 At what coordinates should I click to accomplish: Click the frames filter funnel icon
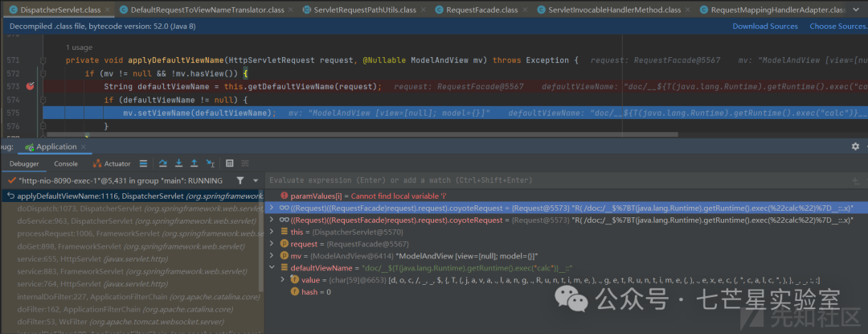pyautogui.click(x=240, y=180)
